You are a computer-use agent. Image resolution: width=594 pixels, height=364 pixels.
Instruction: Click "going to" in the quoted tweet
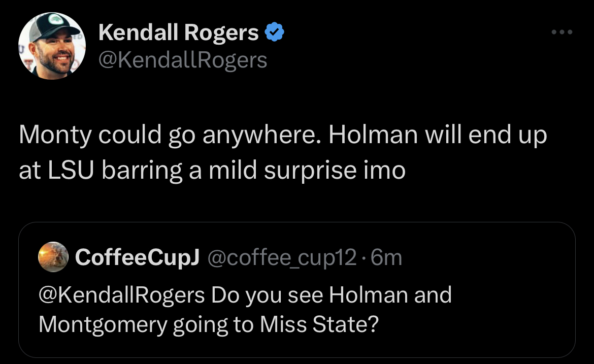[213, 324]
